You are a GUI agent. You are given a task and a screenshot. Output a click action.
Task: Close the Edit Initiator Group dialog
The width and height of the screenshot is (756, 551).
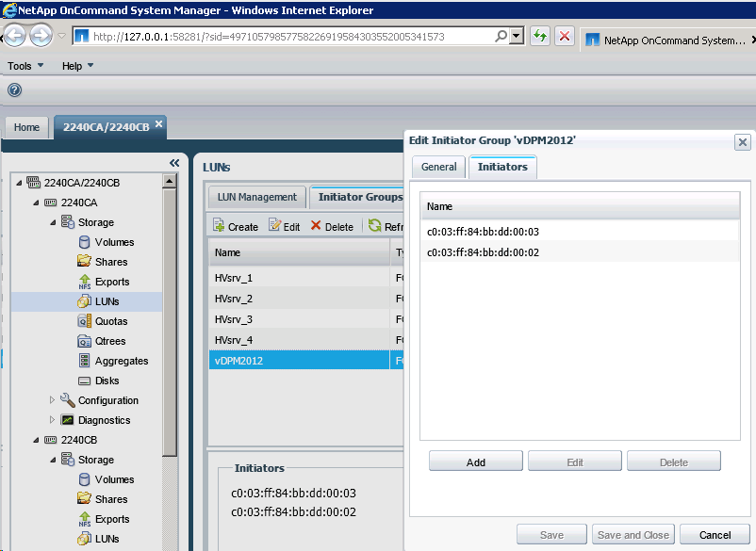click(x=743, y=142)
